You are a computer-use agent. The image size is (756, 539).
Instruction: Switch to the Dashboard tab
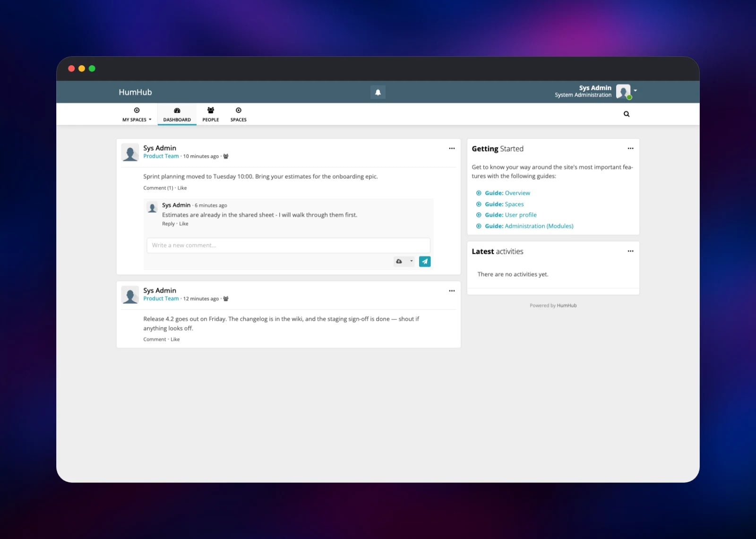click(x=177, y=114)
